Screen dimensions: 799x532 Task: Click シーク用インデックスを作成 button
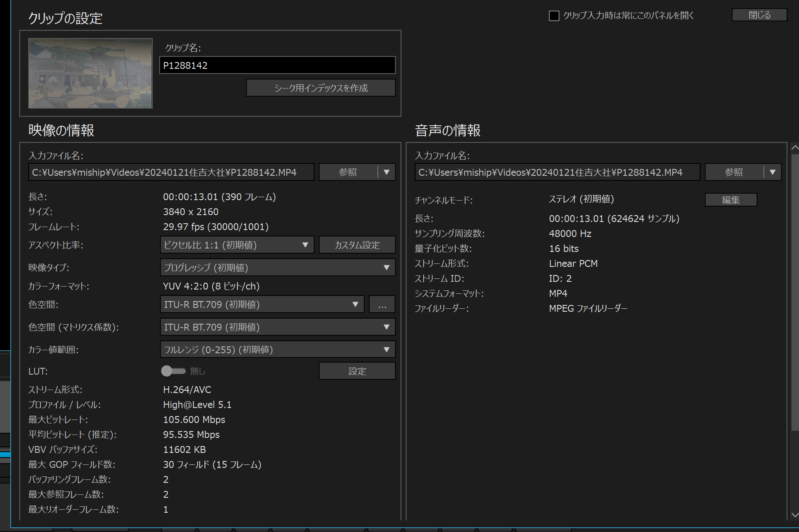[321, 88]
